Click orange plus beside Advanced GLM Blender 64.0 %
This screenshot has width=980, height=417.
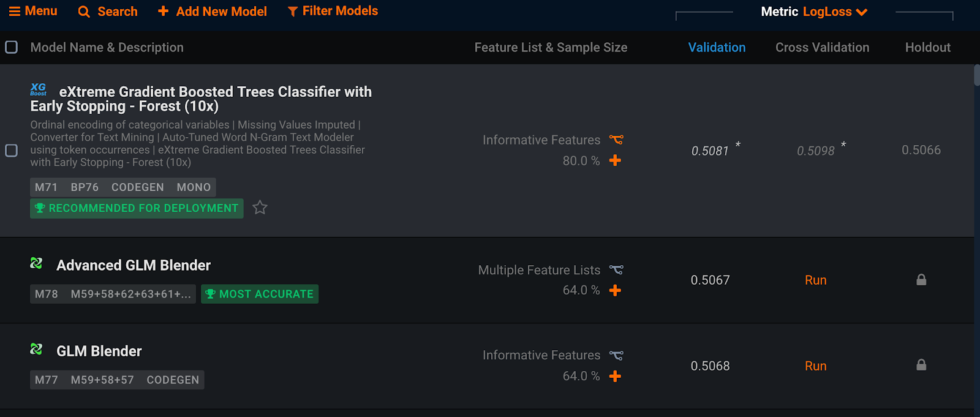615,290
